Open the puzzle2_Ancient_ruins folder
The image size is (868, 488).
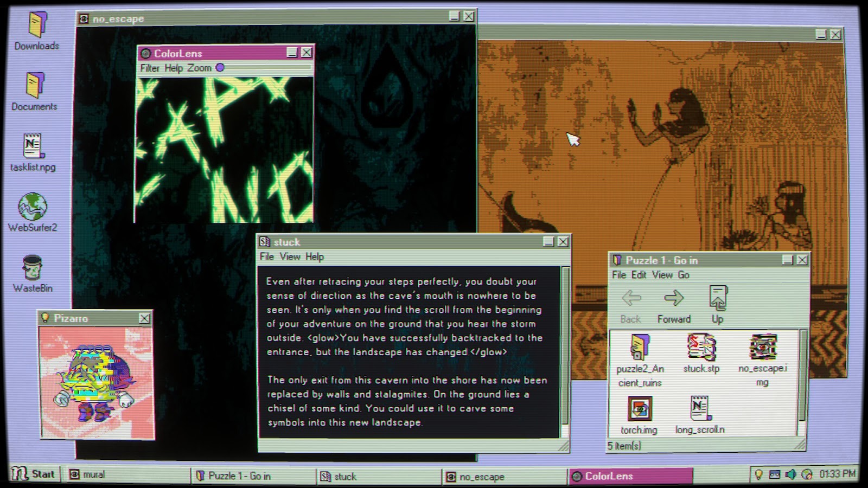pos(640,348)
